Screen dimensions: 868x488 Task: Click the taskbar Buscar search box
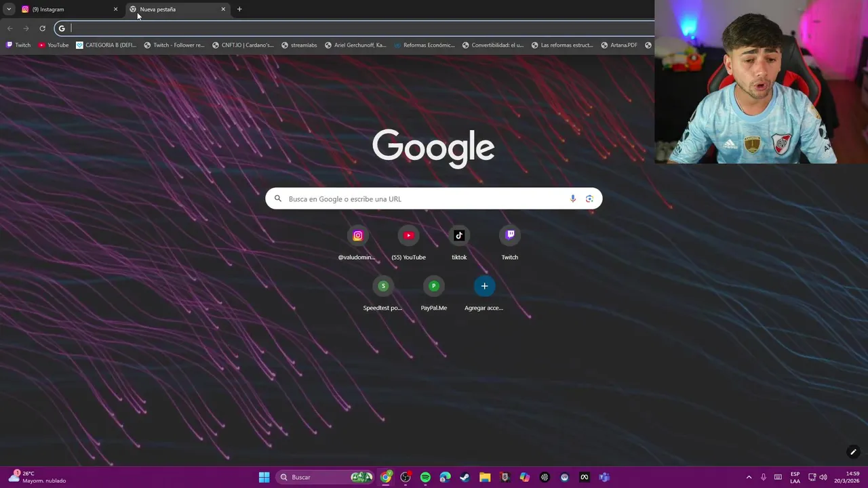[325, 477]
